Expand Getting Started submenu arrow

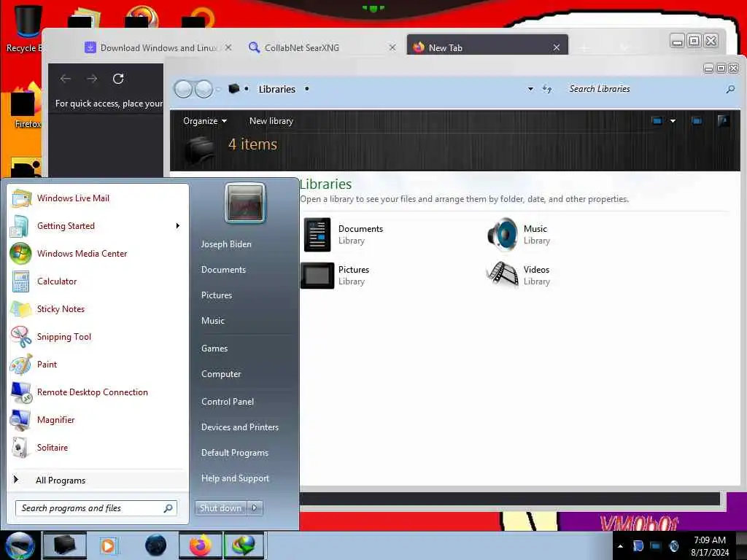coord(178,226)
